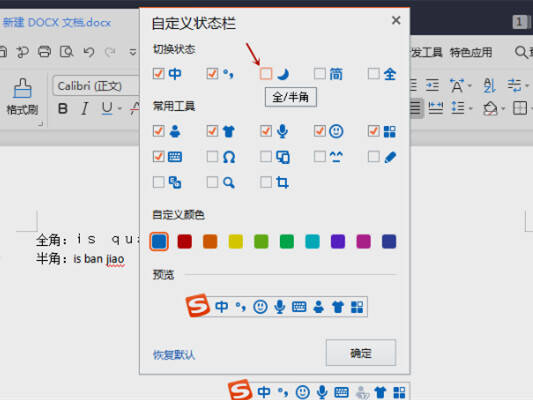Apply italic formatting with the I icon
The image size is (533, 400).
click(x=84, y=109)
